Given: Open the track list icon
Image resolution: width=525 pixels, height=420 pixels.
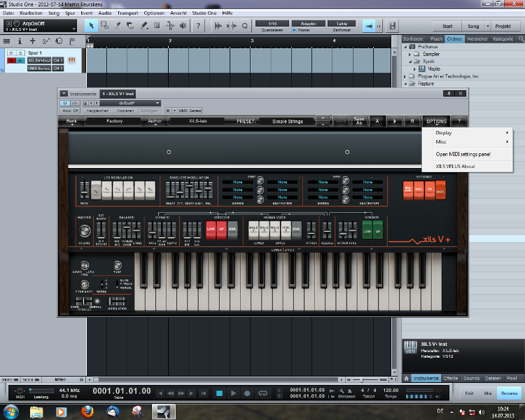Looking at the screenshot, I should [6, 41].
